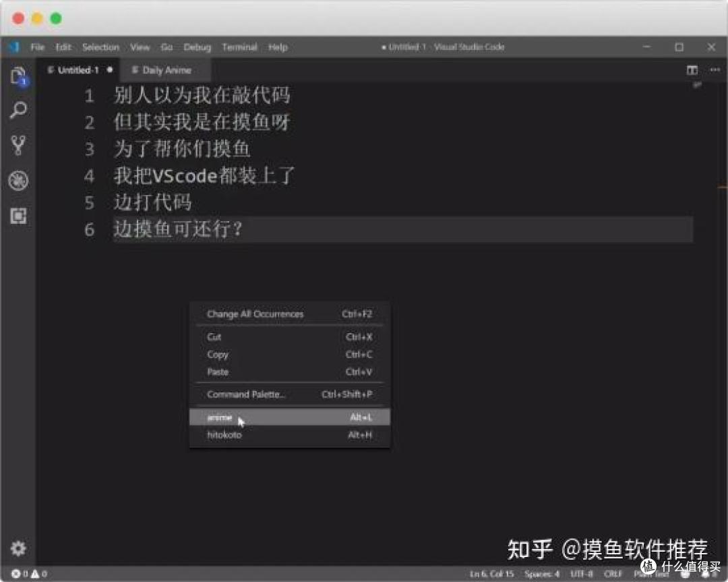Open Command Palette from context menu
The height and width of the screenshot is (582, 728).
point(290,395)
